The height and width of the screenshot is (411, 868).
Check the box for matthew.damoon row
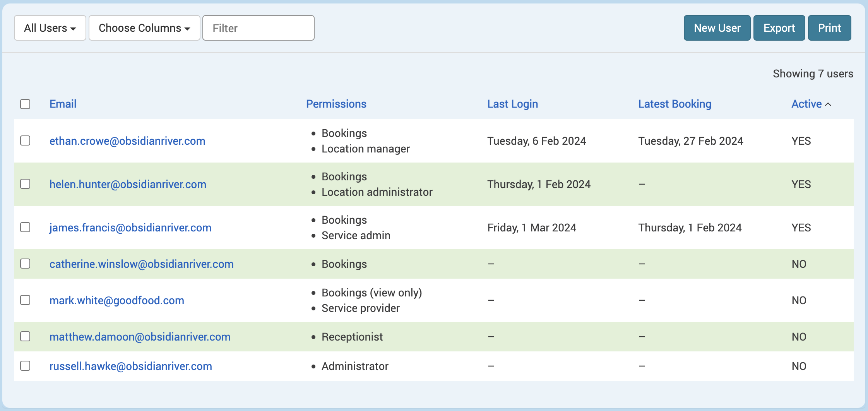tap(25, 336)
